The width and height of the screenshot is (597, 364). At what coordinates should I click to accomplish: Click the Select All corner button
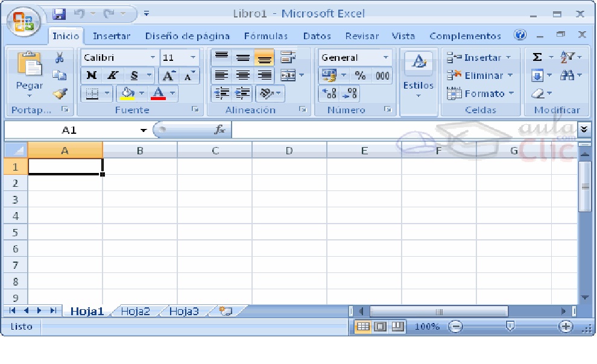tap(16, 150)
